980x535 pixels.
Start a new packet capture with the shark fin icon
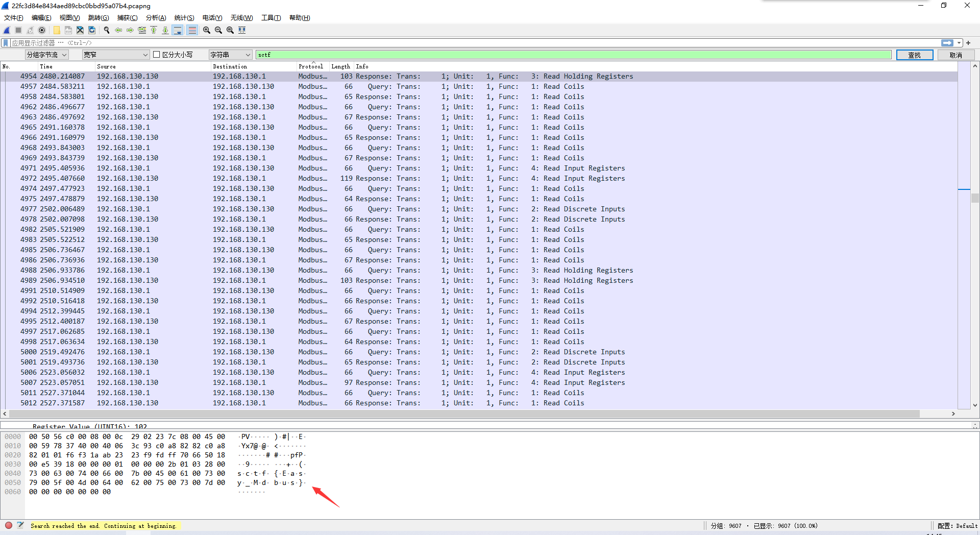[7, 30]
